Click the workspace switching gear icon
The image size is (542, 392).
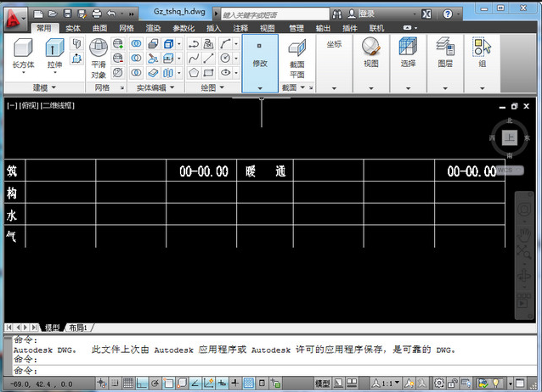(x=439, y=383)
